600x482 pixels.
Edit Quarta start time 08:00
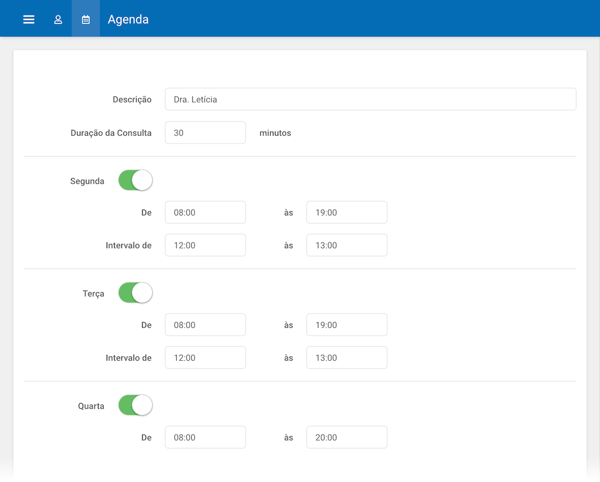click(205, 437)
